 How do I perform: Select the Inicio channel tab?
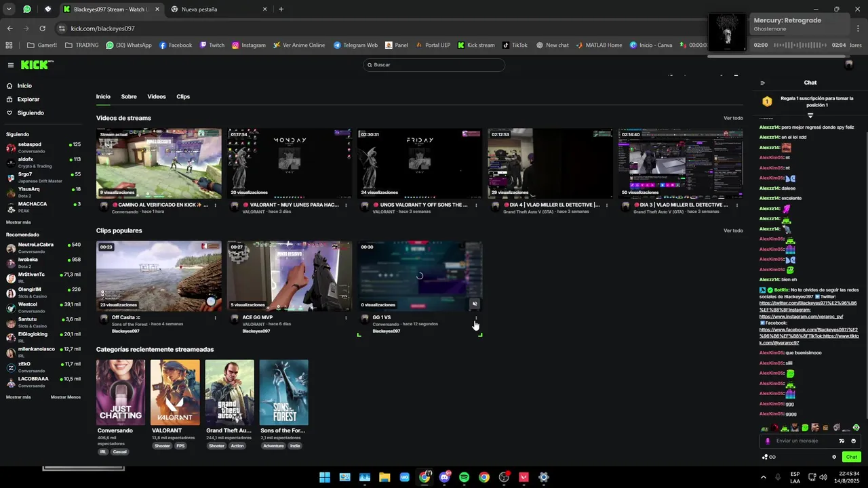click(x=103, y=97)
